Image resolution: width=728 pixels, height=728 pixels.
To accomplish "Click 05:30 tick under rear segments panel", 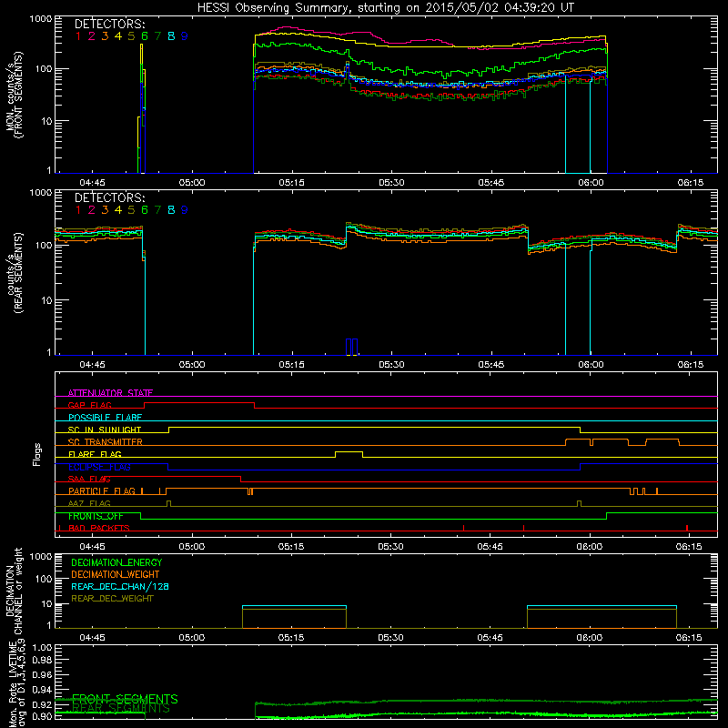I will coord(391,365).
